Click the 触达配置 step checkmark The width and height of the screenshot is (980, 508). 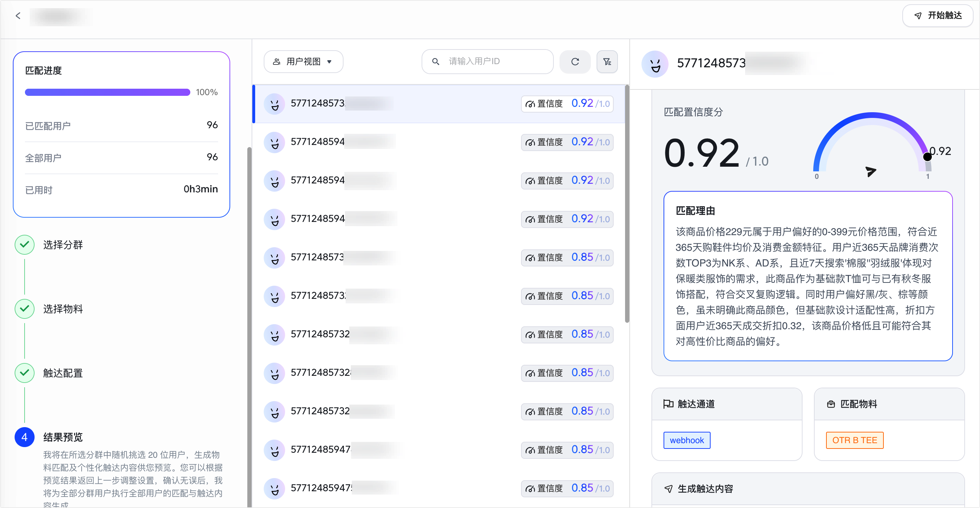point(24,373)
